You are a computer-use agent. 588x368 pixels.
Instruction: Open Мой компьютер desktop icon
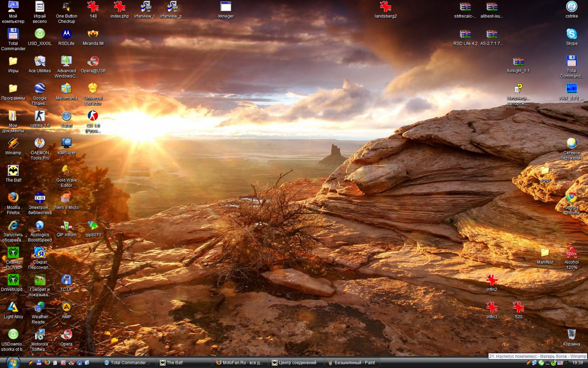(x=13, y=12)
